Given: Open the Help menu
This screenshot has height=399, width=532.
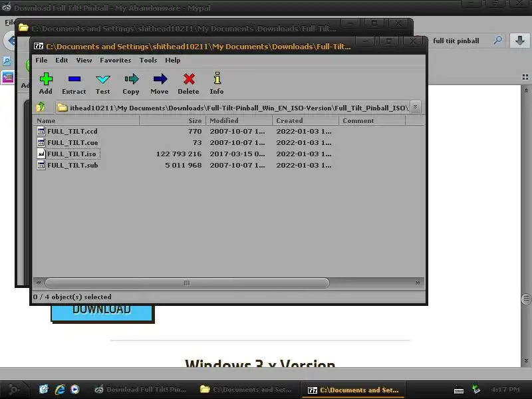Looking at the screenshot, I should pyautogui.click(x=173, y=60).
